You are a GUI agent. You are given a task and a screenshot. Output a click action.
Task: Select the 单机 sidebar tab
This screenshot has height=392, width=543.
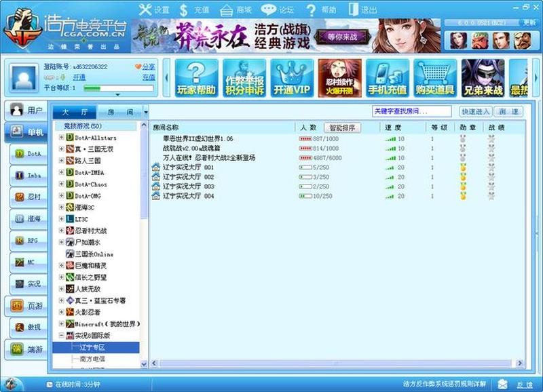[x=26, y=132]
